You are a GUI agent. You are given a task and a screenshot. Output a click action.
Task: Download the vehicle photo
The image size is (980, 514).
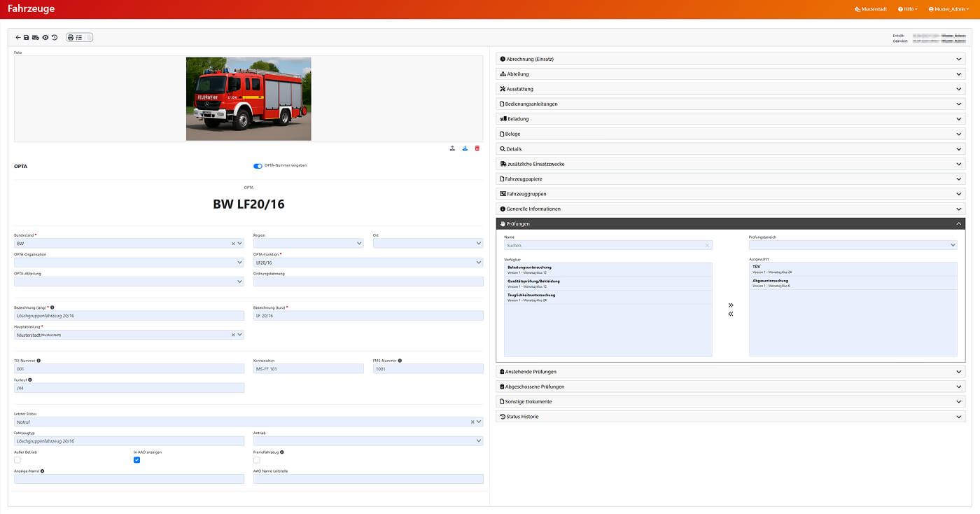tap(465, 148)
